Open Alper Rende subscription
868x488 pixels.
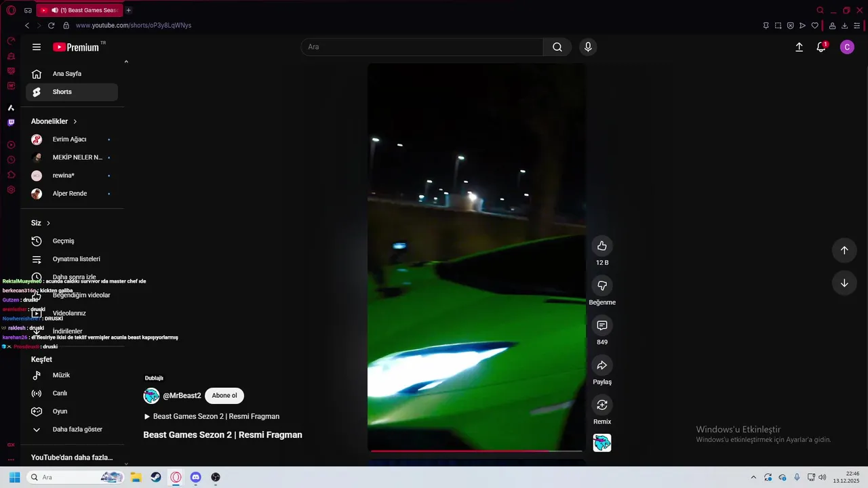coord(72,194)
